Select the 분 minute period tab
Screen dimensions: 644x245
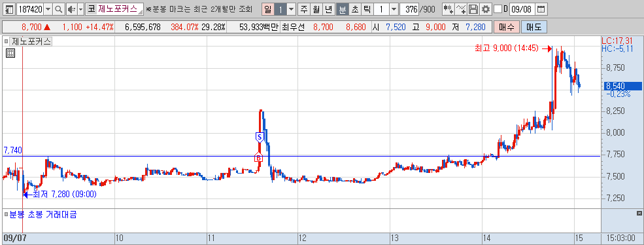pyautogui.click(x=342, y=9)
